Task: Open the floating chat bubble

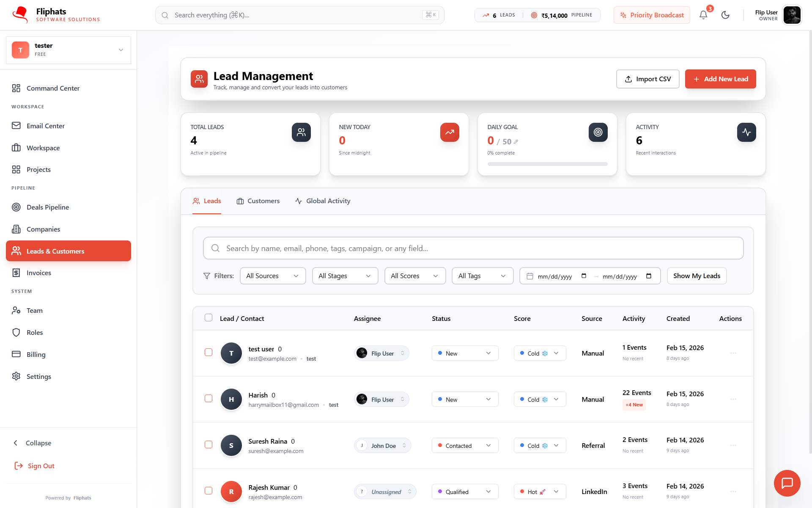Action: 787,483
